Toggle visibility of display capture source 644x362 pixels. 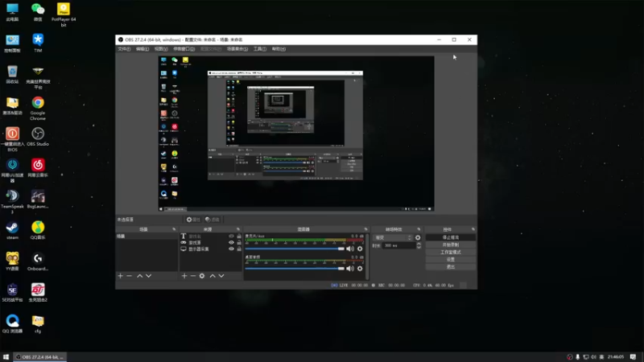(x=231, y=249)
